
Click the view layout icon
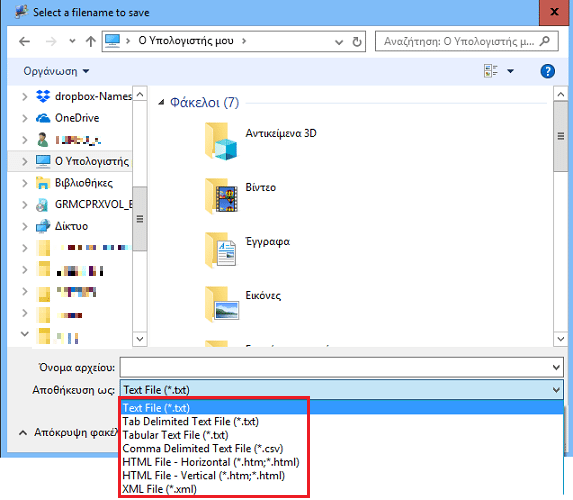point(490,71)
